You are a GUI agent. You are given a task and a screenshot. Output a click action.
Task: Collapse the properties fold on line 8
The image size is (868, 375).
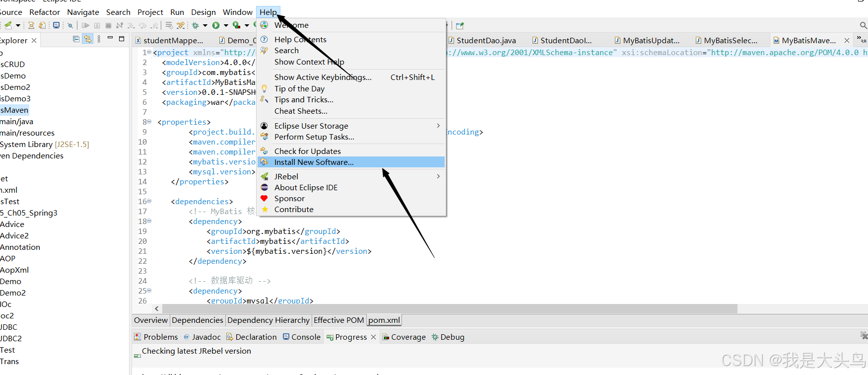[x=149, y=122]
